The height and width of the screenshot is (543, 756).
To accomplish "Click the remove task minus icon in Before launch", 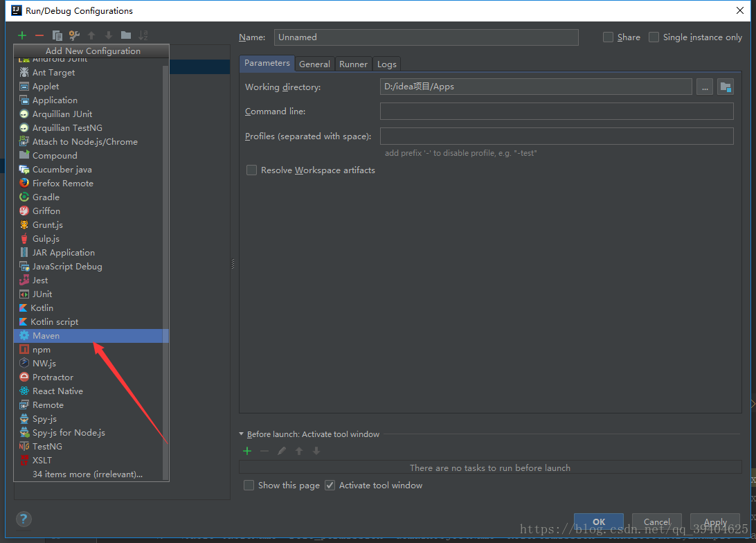I will pyautogui.click(x=264, y=451).
